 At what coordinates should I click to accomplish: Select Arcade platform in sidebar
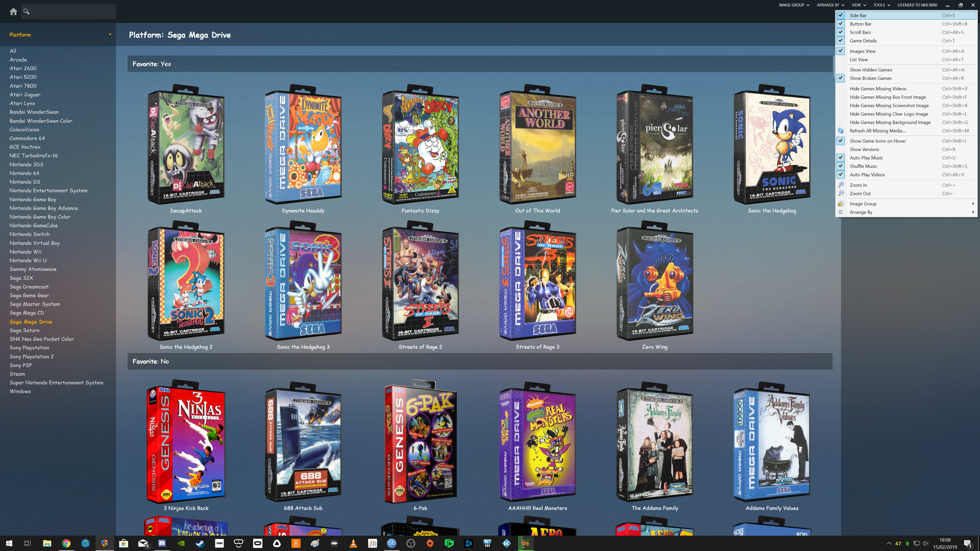pyautogui.click(x=18, y=59)
